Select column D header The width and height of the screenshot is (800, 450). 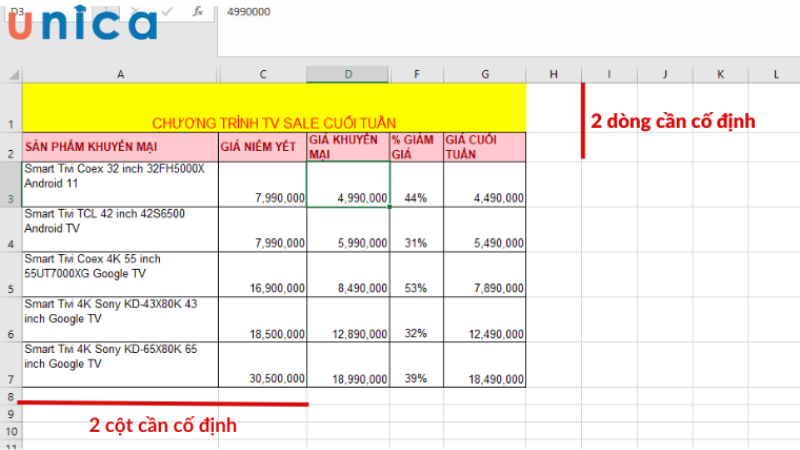pyautogui.click(x=348, y=74)
